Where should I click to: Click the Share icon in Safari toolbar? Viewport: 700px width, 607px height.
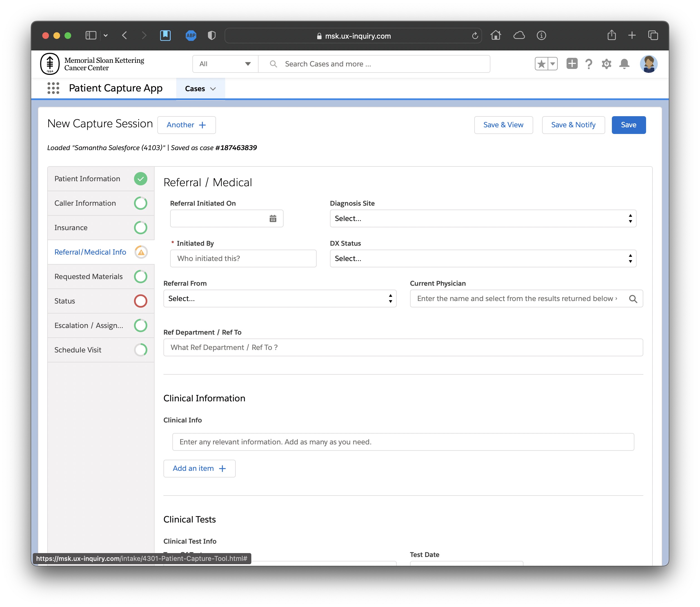pos(612,35)
